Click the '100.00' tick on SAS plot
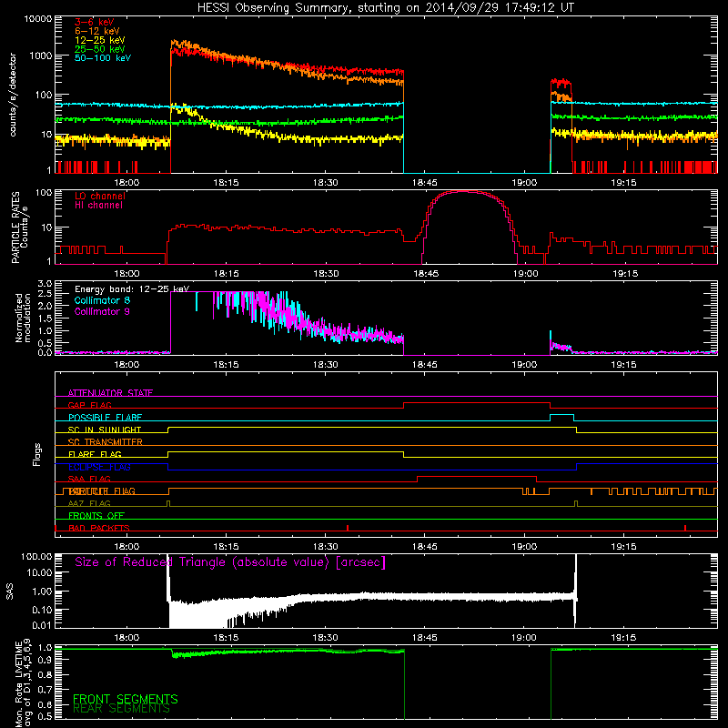This screenshot has height=728, width=728. [36, 557]
